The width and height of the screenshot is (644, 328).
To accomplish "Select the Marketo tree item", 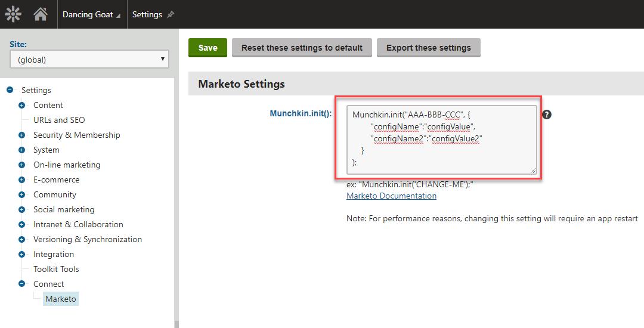I will [x=61, y=299].
